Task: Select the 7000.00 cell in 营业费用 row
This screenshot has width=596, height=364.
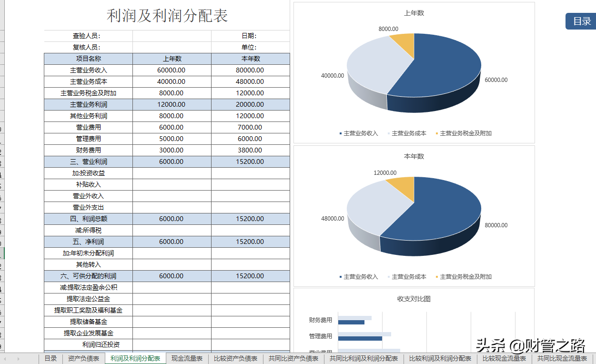Action: 251,127
